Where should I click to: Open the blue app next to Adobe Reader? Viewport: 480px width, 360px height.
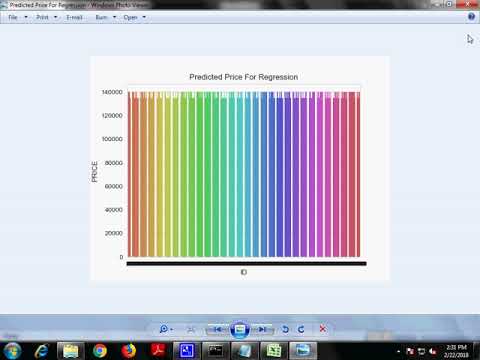(x=187, y=351)
